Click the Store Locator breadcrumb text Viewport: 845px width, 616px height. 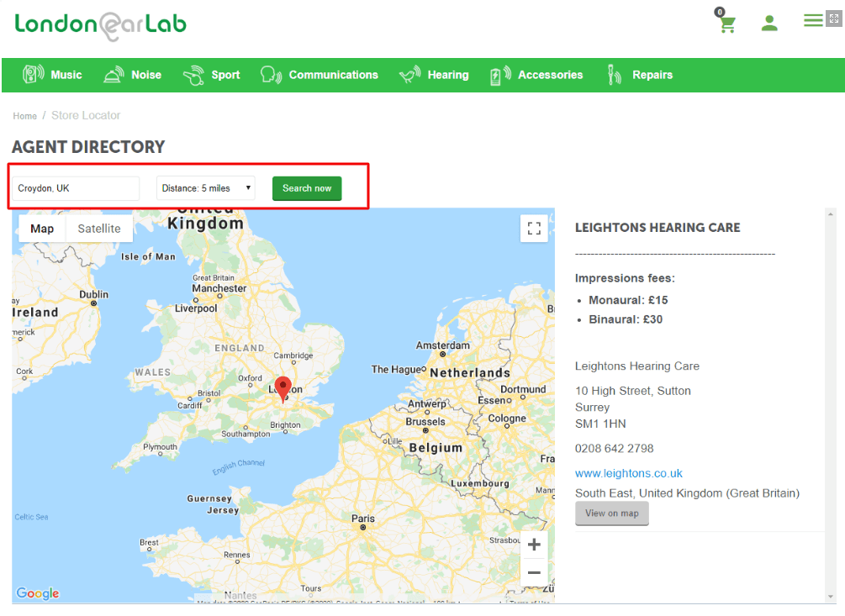[86, 115]
